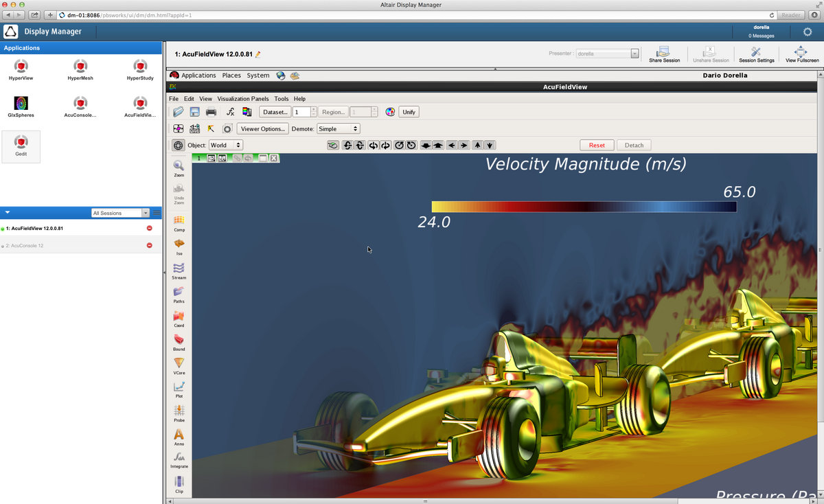Open the function formula (fx) tool
The image size is (824, 504).
pyautogui.click(x=231, y=112)
